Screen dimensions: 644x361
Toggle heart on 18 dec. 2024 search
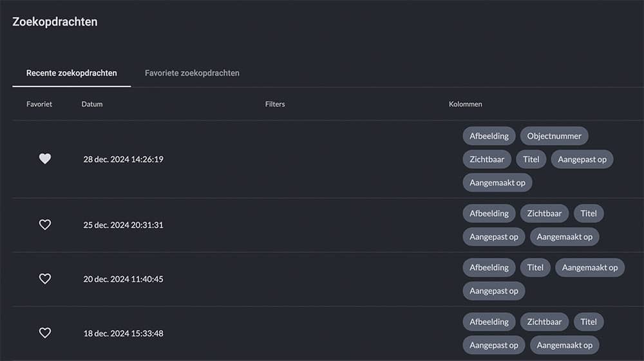click(44, 333)
